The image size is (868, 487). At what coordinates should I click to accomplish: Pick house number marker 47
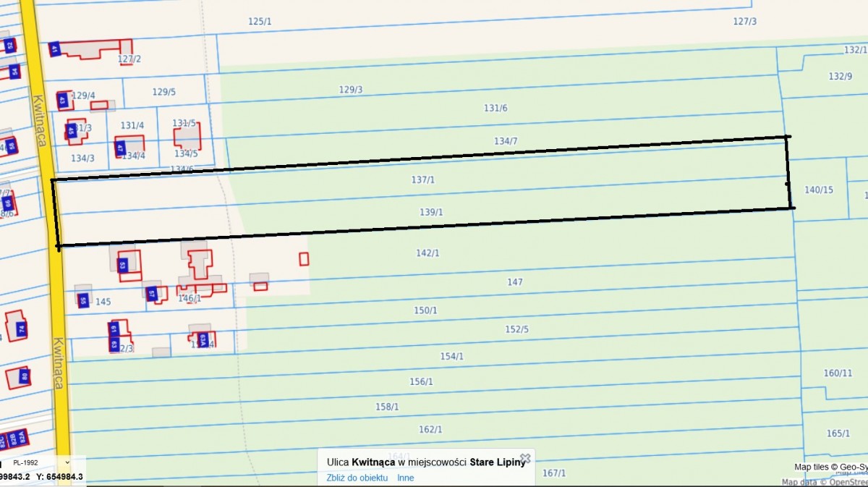120,148
